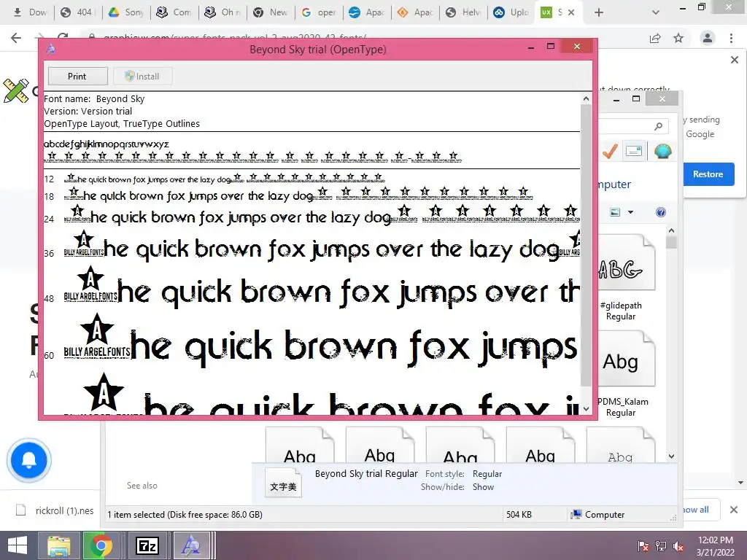Click Computer in Explorer status bar
The image size is (747, 560).
[x=597, y=514]
